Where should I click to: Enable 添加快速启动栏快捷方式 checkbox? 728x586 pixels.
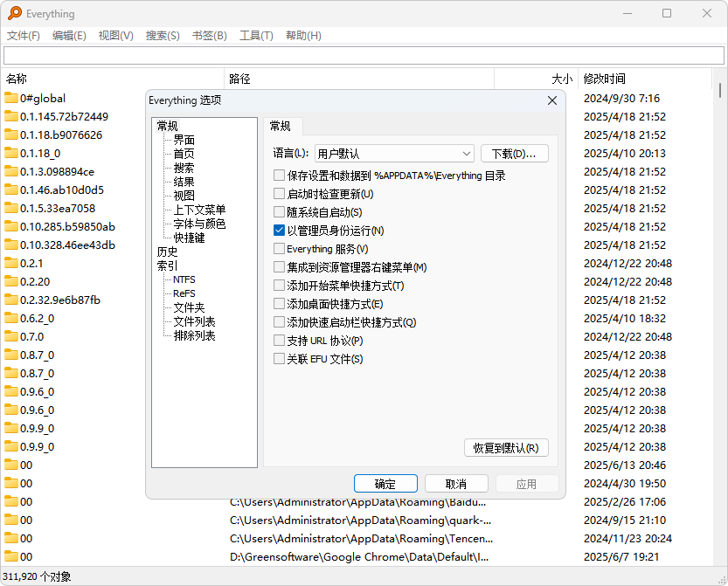click(279, 322)
